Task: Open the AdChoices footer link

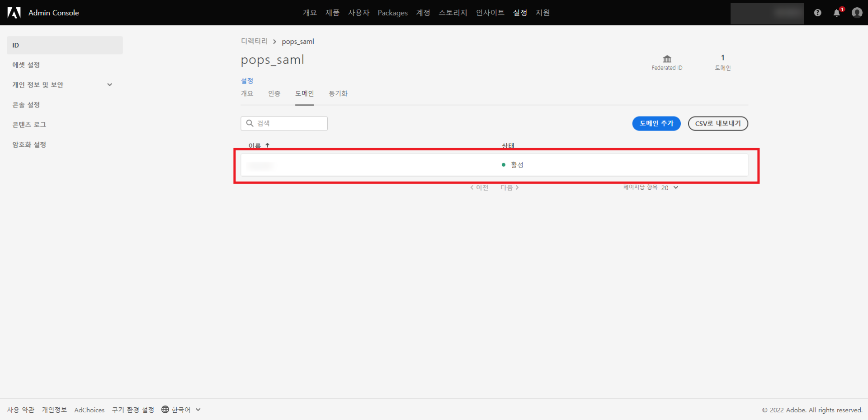Action: [x=89, y=410]
